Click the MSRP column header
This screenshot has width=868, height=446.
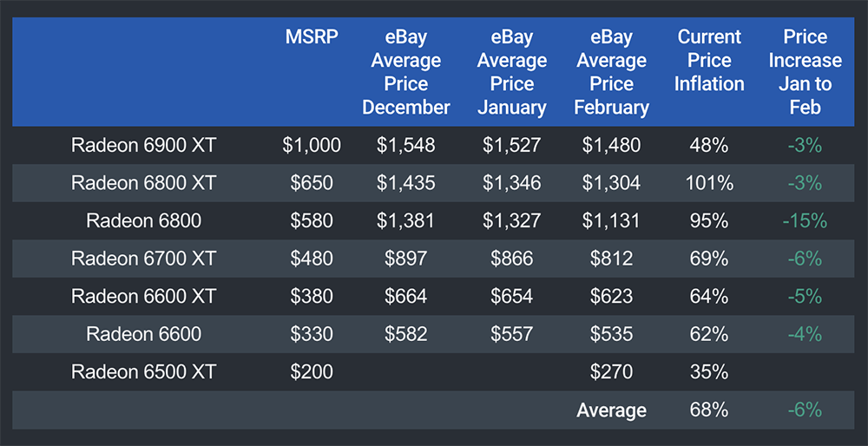click(307, 37)
